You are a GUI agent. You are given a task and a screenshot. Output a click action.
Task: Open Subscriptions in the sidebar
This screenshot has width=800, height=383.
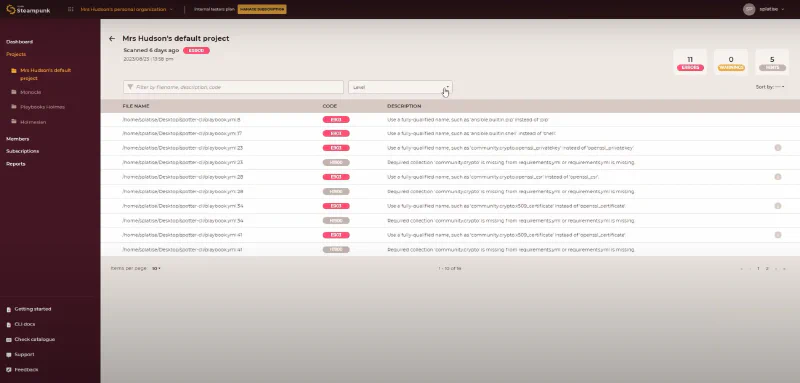pos(22,151)
